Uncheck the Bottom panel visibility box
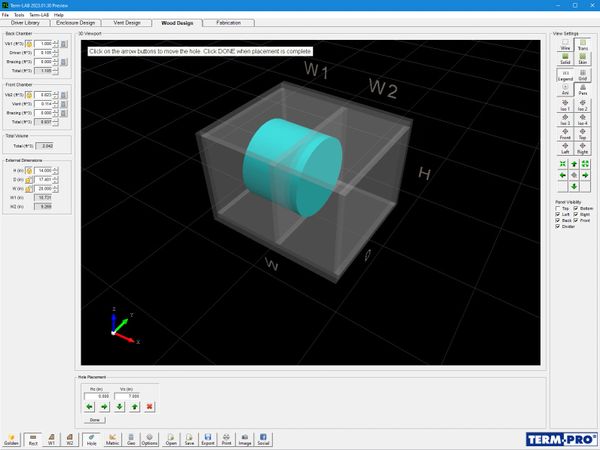The height and width of the screenshot is (450, 600). [x=576, y=209]
